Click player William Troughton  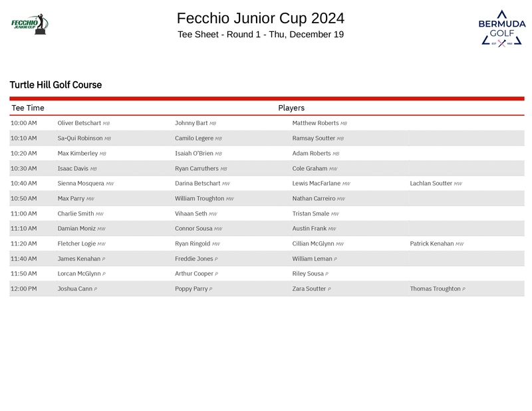199,199
